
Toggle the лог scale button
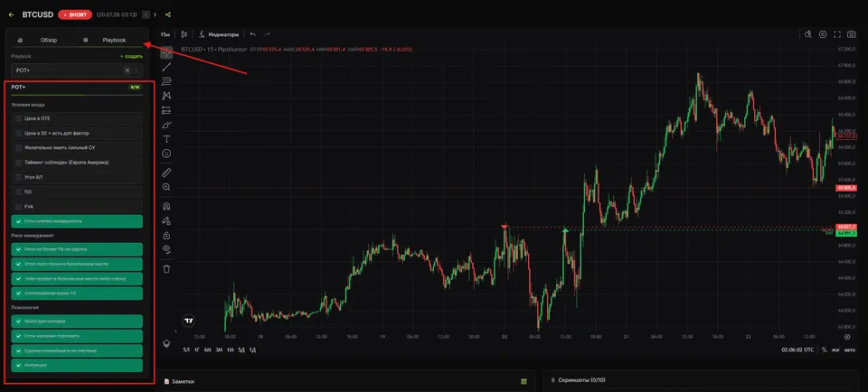[835, 350]
